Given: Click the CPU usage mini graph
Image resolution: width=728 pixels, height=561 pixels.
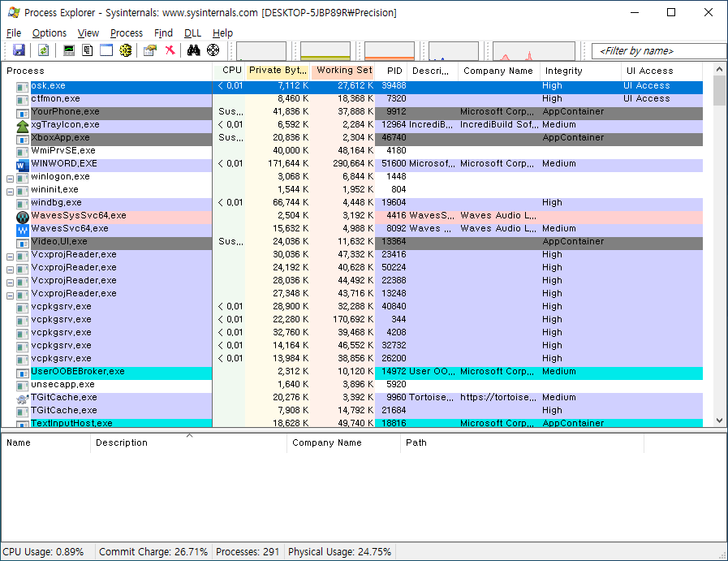Looking at the screenshot, I should [x=261, y=51].
